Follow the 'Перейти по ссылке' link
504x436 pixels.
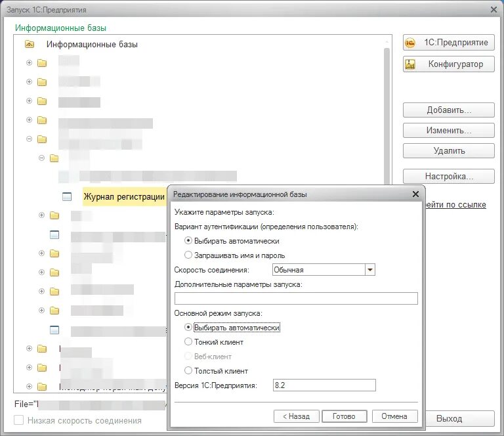(x=456, y=204)
